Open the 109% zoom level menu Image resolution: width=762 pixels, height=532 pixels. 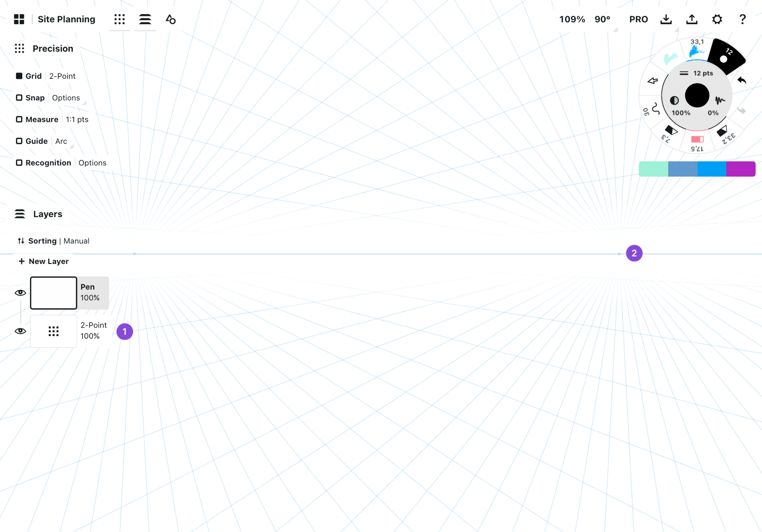pos(572,19)
